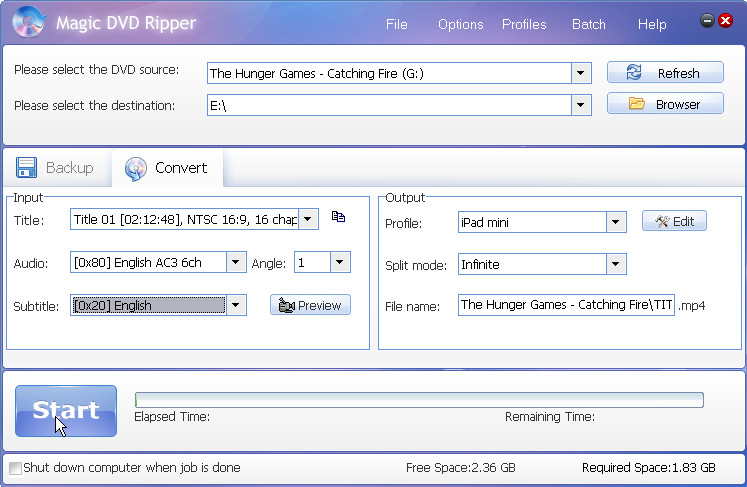
Task: Open the Profiles menu
Action: [524, 24]
